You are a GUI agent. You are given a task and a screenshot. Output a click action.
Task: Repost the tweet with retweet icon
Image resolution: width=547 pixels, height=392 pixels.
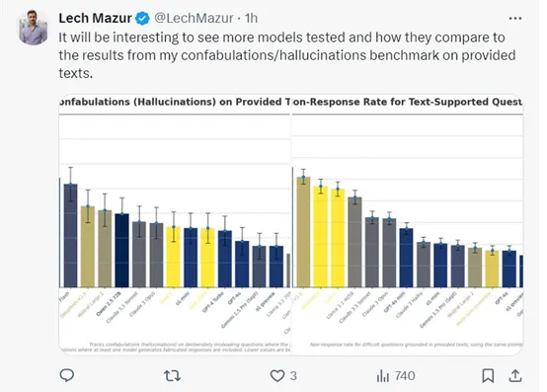[172, 375]
